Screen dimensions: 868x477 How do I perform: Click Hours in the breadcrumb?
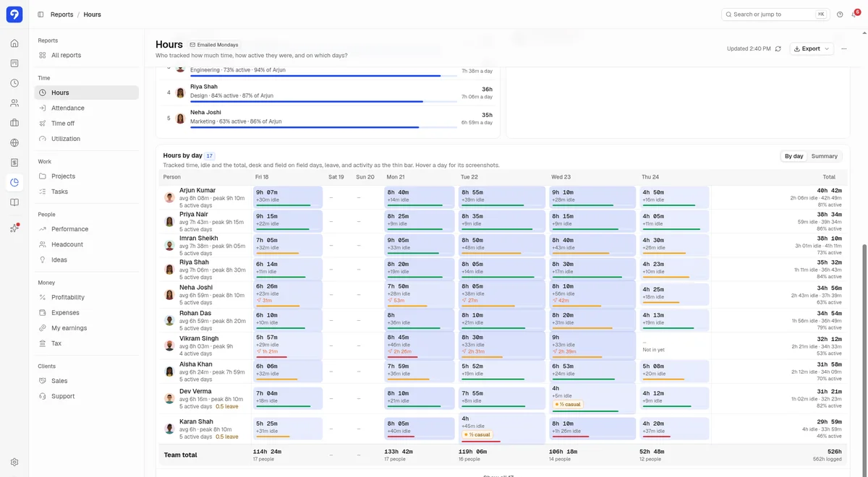coord(92,14)
